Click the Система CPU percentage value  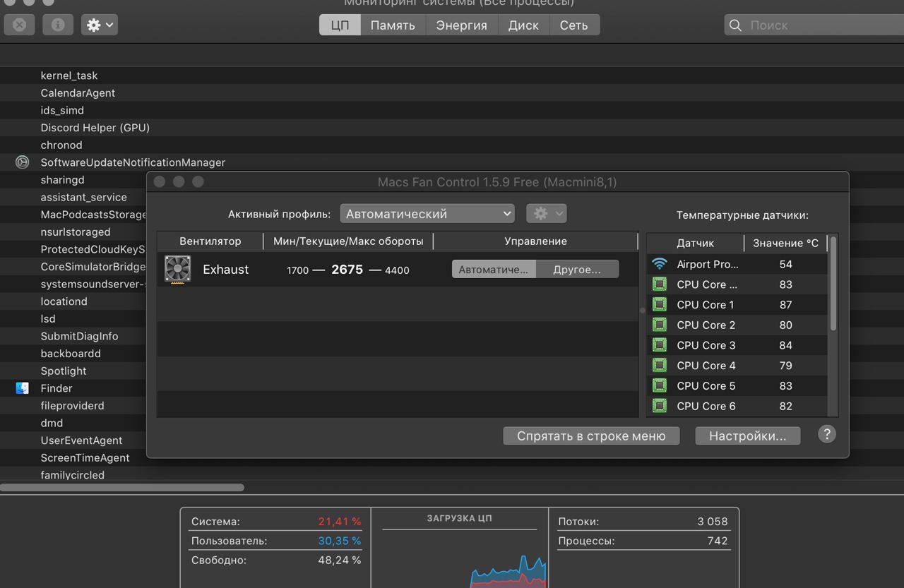[339, 522]
